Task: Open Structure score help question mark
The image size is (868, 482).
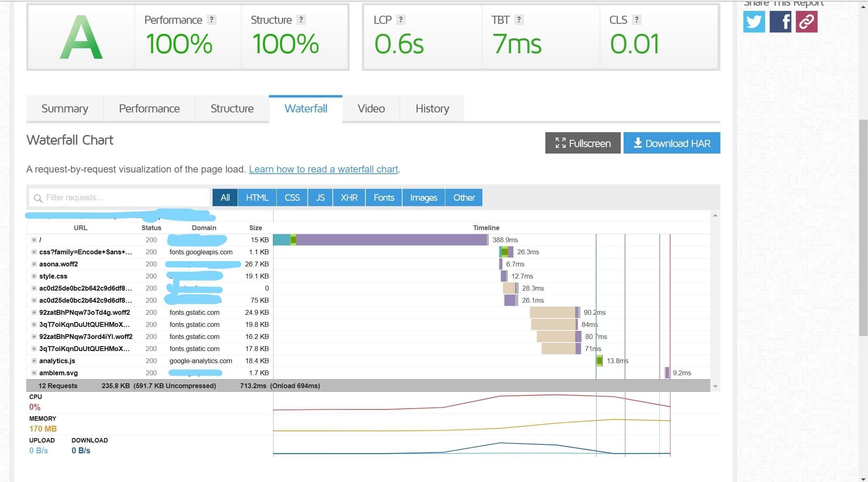Action: [301, 20]
